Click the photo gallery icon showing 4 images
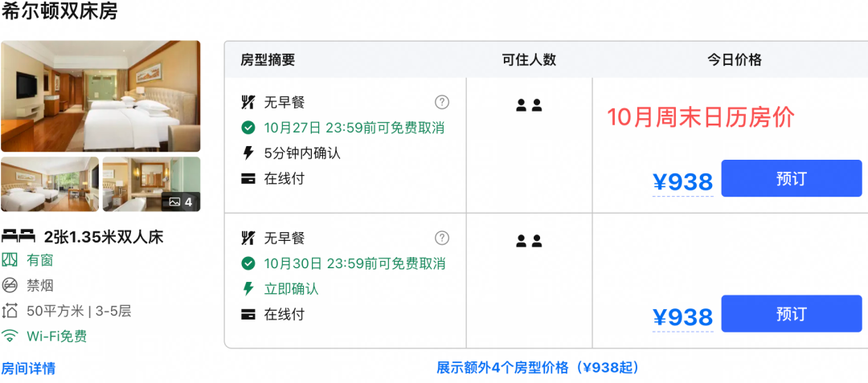Screen dimensions: 868x383 pyautogui.click(x=181, y=202)
